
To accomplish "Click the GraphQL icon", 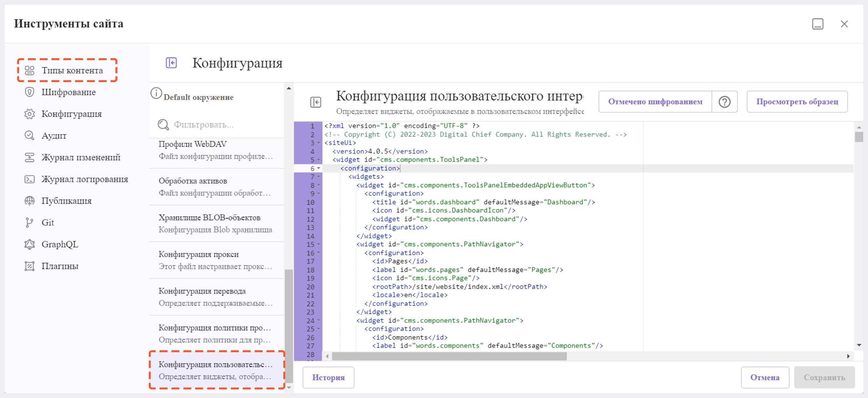I will pyautogui.click(x=30, y=244).
